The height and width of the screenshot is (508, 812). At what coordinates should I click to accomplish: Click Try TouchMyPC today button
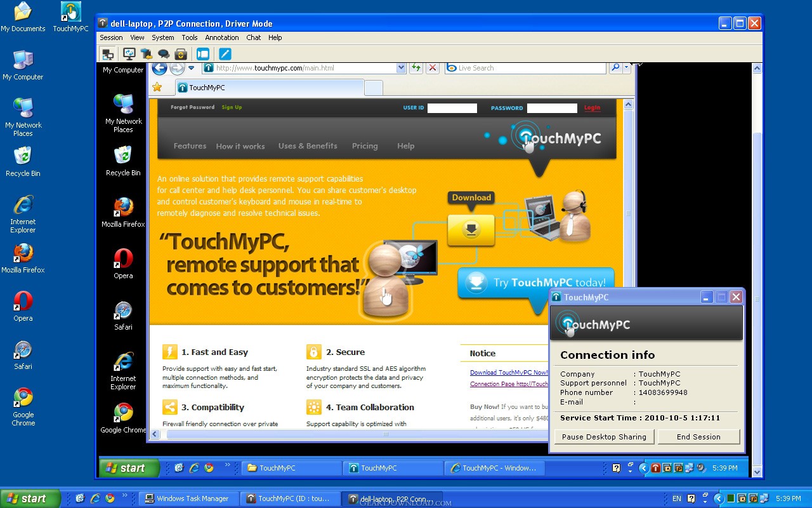(x=536, y=283)
